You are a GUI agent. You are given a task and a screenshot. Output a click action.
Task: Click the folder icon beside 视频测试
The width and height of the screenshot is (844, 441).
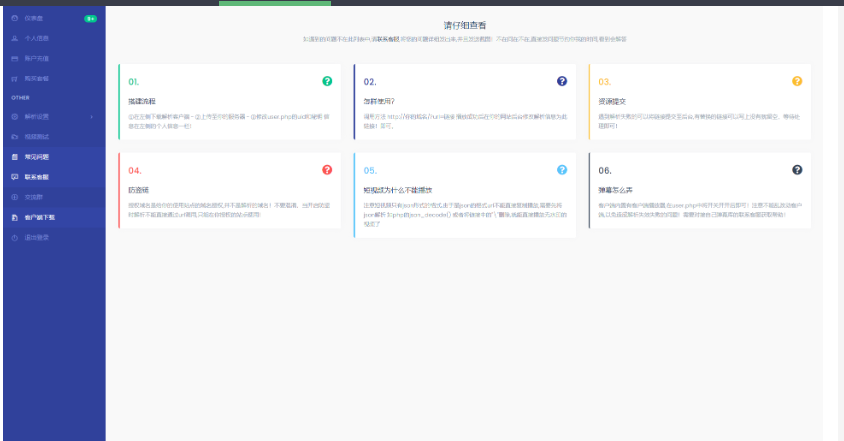point(15,137)
